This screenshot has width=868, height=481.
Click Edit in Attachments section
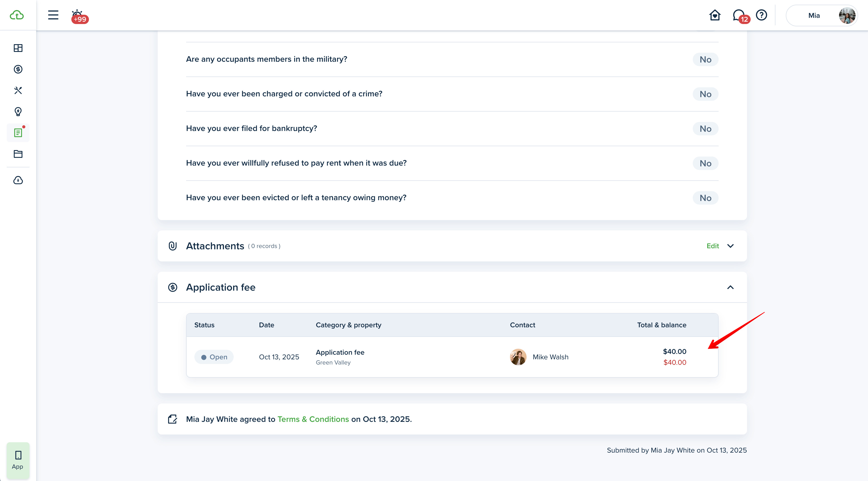point(712,246)
